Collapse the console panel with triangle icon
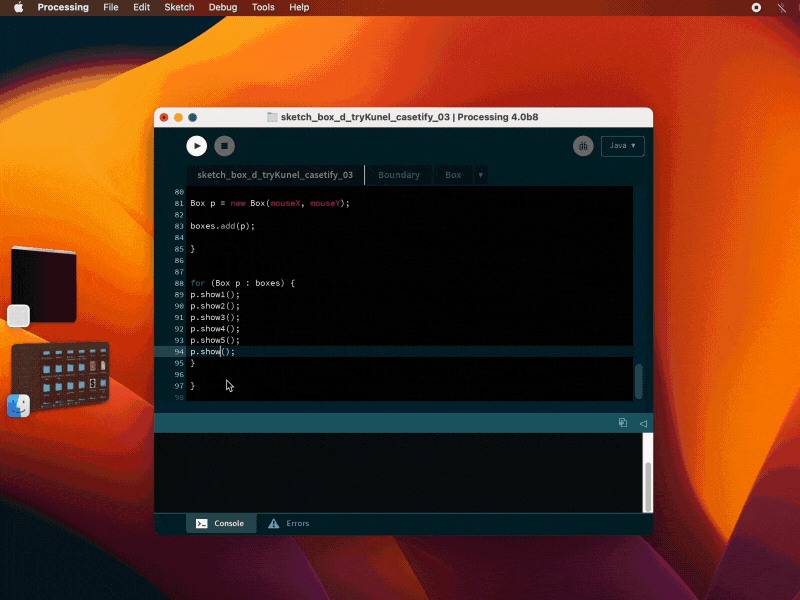Image resolution: width=800 pixels, height=600 pixels. point(643,423)
